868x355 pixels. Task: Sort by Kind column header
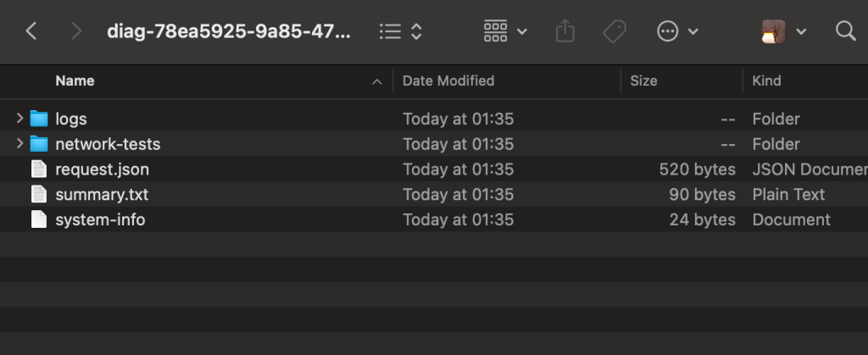coord(766,80)
